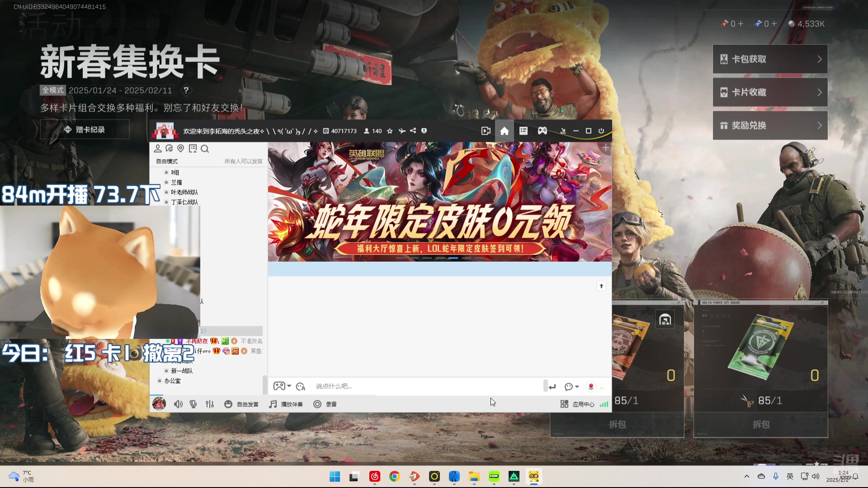Viewport: 868px width, 488px height.
Task: Click the plus icon on banner corner
Action: click(x=605, y=148)
